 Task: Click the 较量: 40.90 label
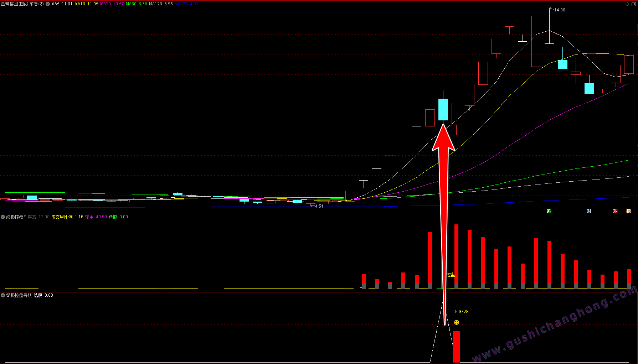[x=96, y=217]
